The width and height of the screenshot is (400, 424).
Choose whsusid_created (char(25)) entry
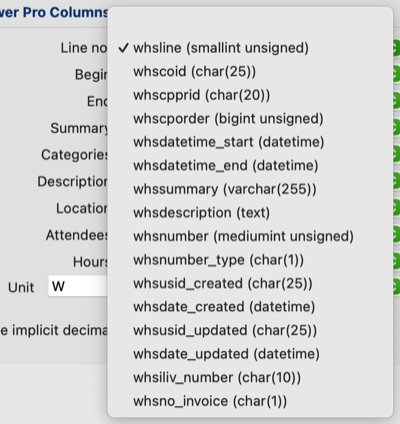click(x=250, y=284)
